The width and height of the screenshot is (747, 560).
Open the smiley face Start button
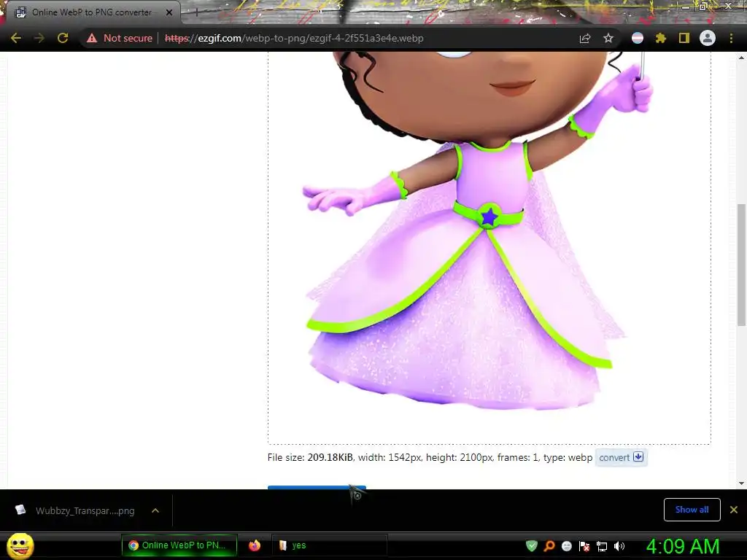20,545
